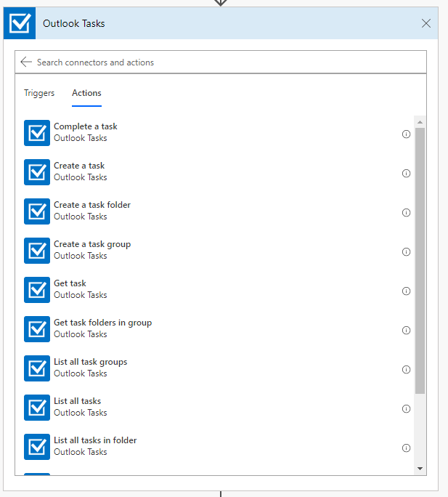Click the Search connectors and actions field

point(225,62)
